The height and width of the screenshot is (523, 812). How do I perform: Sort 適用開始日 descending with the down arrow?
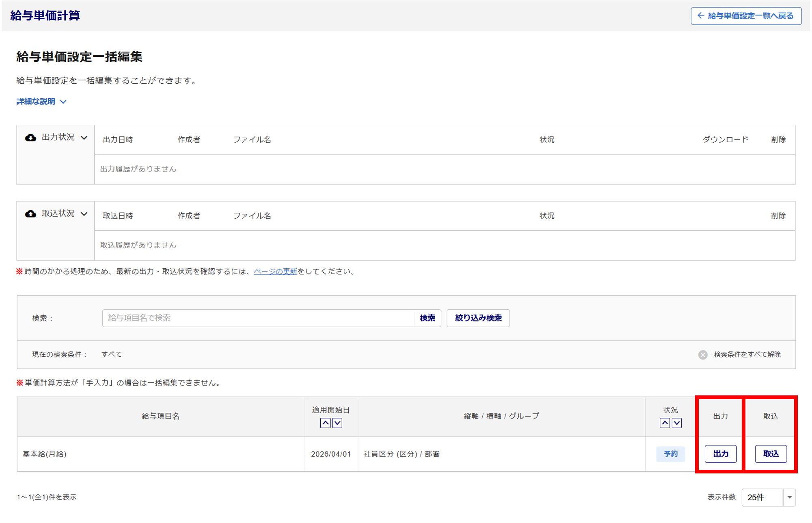[x=337, y=423]
